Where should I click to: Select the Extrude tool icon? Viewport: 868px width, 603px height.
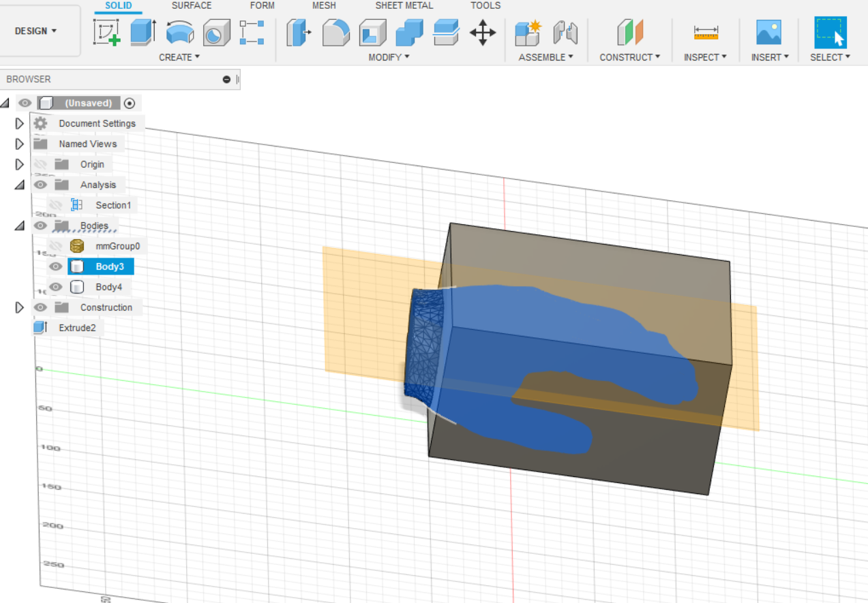click(x=143, y=33)
